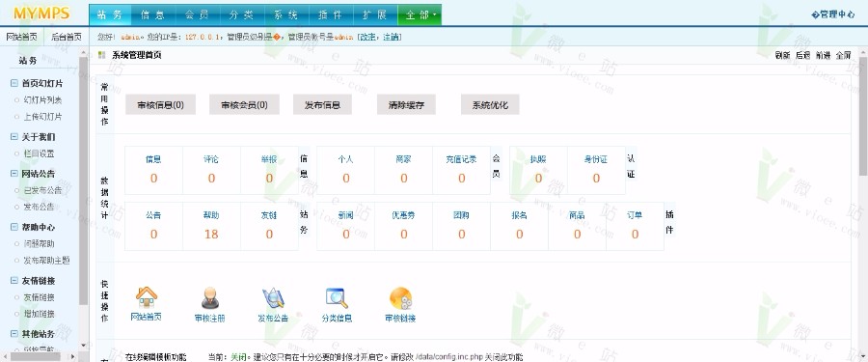Click the 改密 link
The width and height of the screenshot is (868, 362).
point(368,37)
